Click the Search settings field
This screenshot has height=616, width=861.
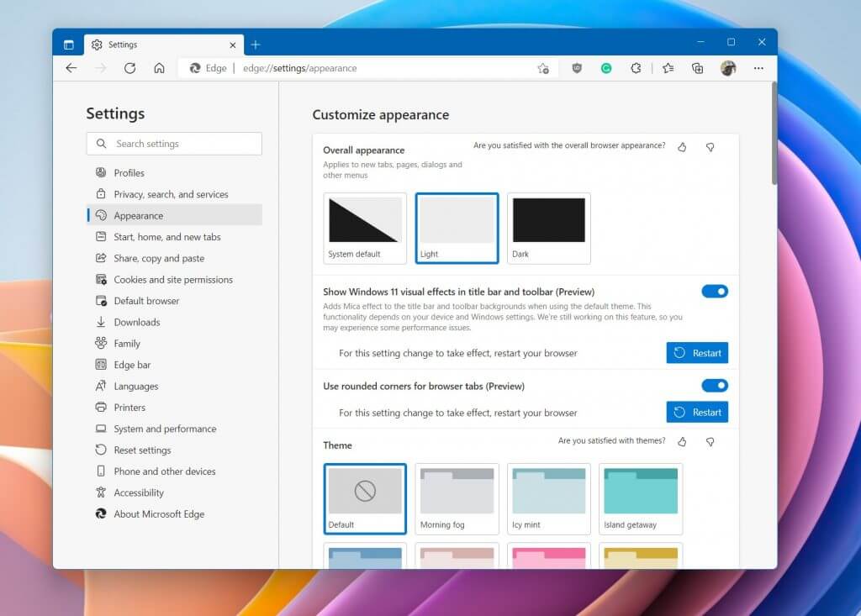174,144
